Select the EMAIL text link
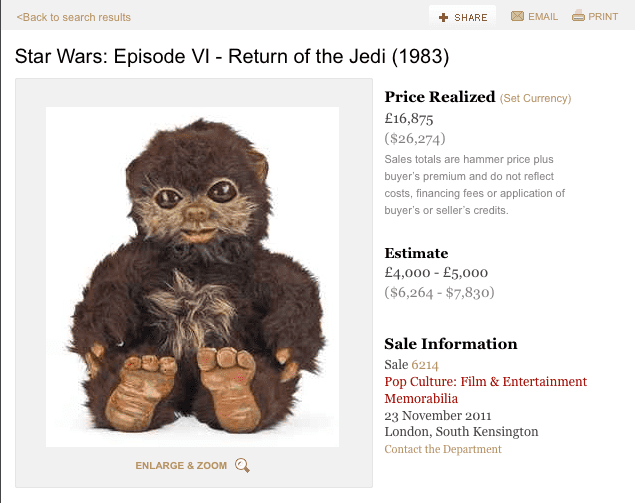This screenshot has width=635, height=503. coord(543,17)
